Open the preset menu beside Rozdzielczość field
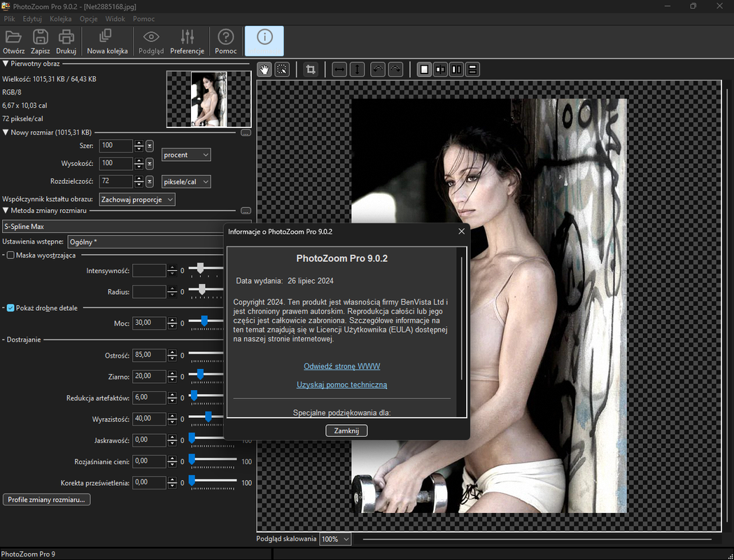 [x=150, y=182]
